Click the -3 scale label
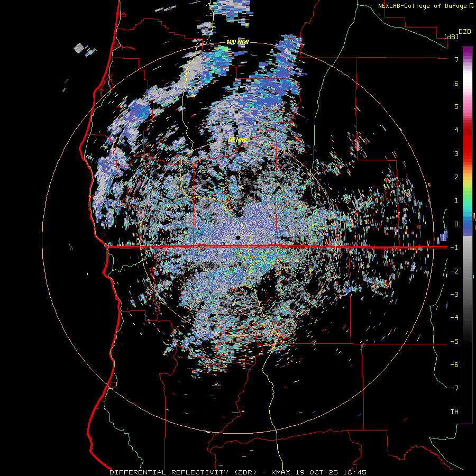The width and height of the screenshot is (476, 476). click(x=454, y=295)
